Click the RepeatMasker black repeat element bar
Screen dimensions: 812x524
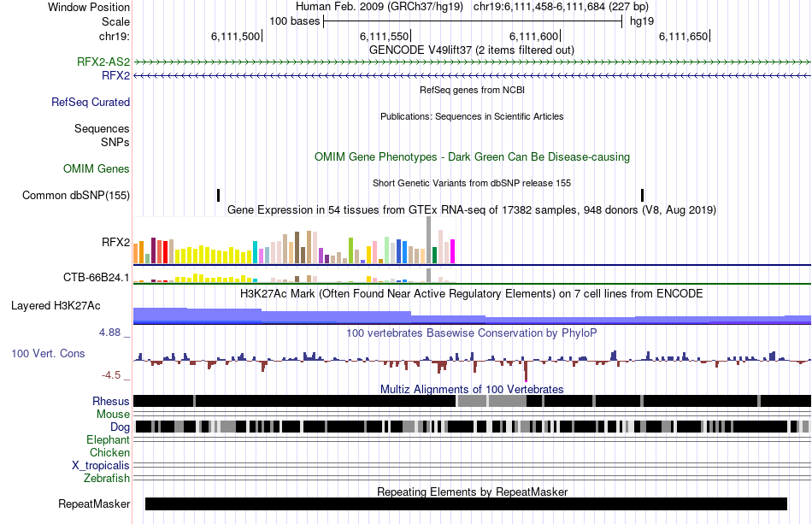[466, 503]
